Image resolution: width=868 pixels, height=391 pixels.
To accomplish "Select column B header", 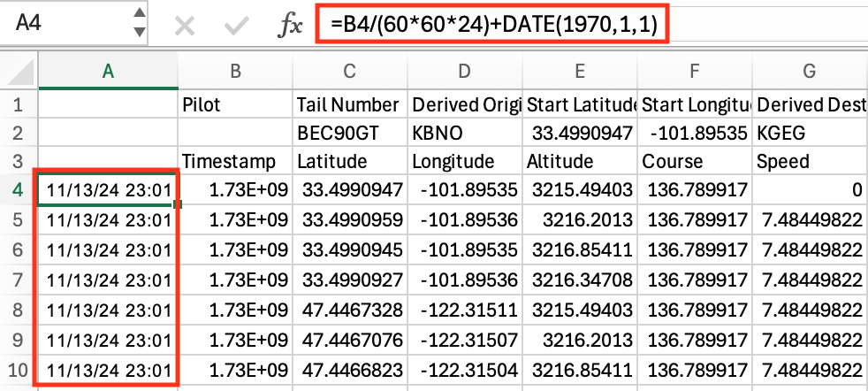I will 235,74.
